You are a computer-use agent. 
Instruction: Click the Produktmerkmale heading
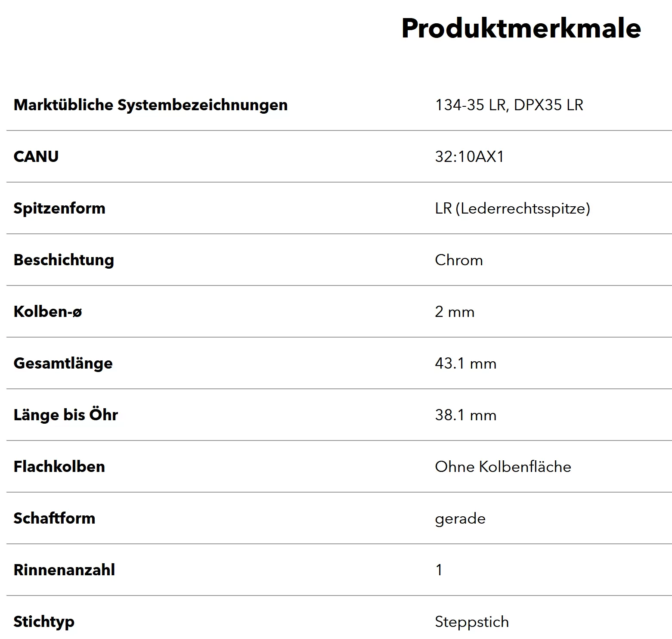pos(521,28)
